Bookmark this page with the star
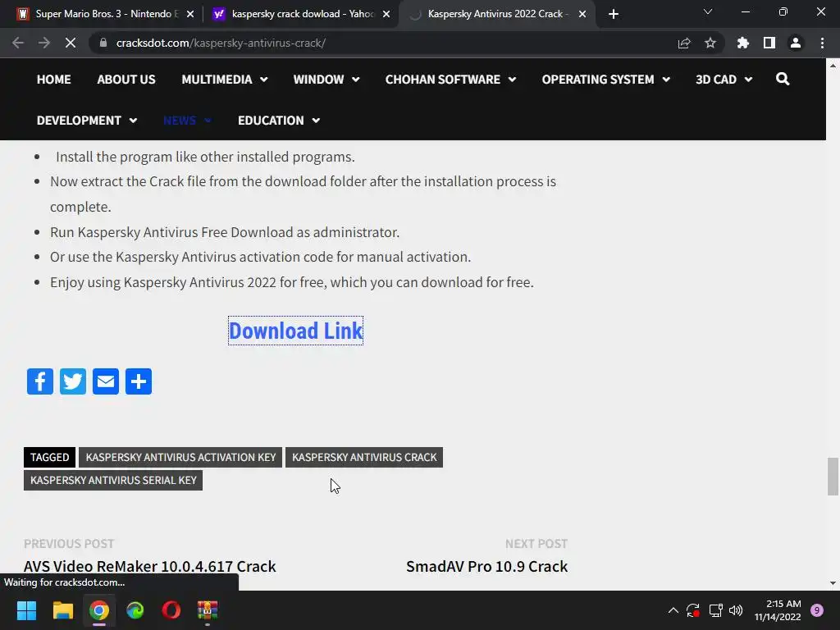Image resolution: width=840 pixels, height=630 pixels. click(710, 43)
